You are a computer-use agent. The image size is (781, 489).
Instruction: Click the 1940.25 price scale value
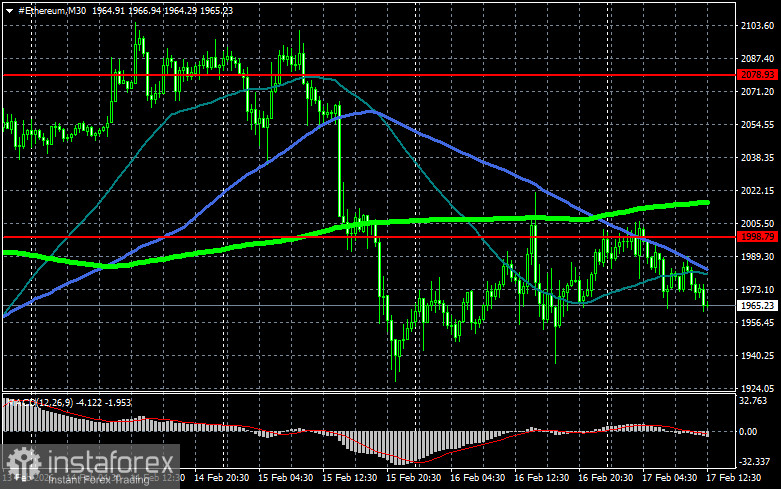click(x=758, y=356)
